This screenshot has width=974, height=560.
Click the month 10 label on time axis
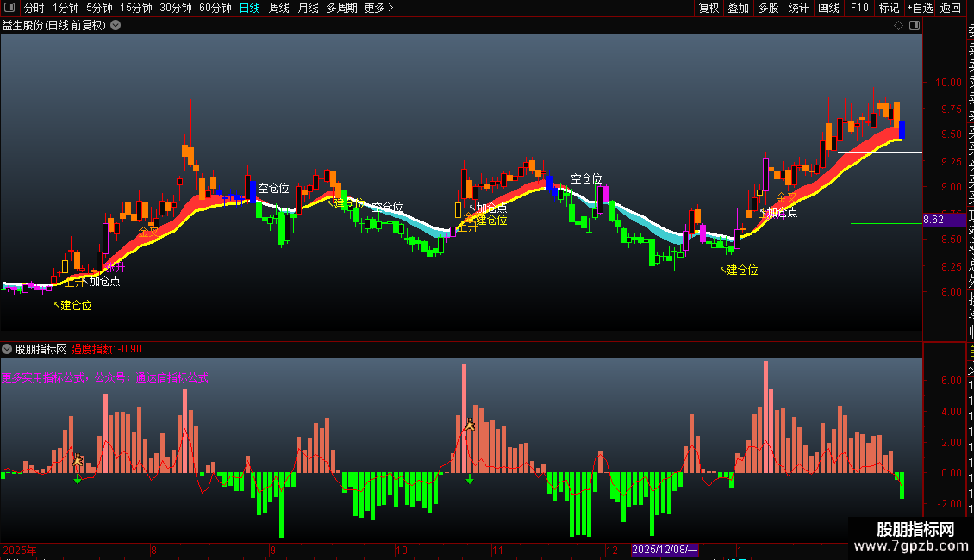(402, 550)
